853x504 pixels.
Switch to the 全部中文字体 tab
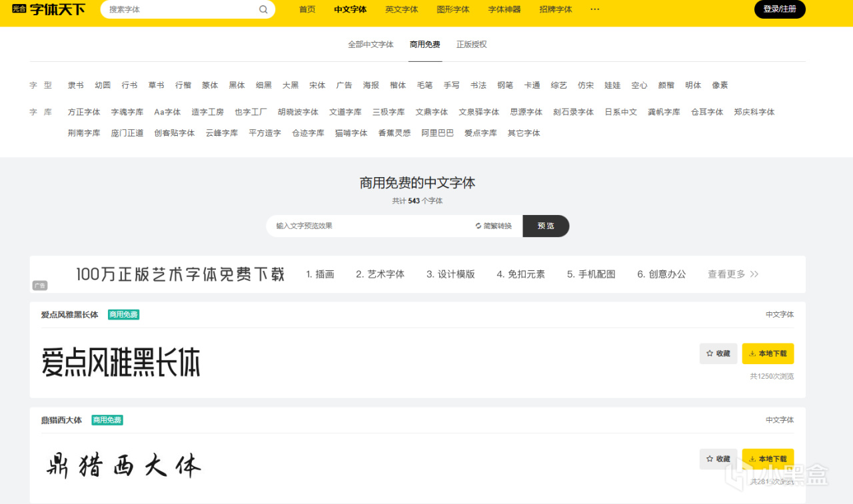[x=371, y=45]
